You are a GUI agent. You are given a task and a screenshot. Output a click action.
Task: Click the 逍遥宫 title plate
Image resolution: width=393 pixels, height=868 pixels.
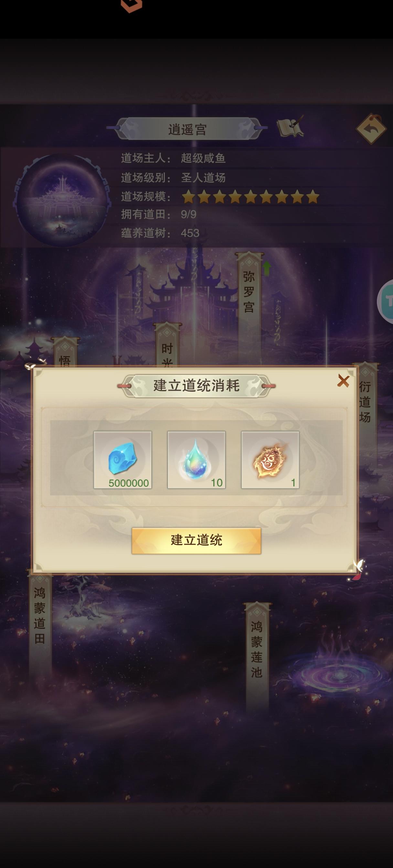187,129
